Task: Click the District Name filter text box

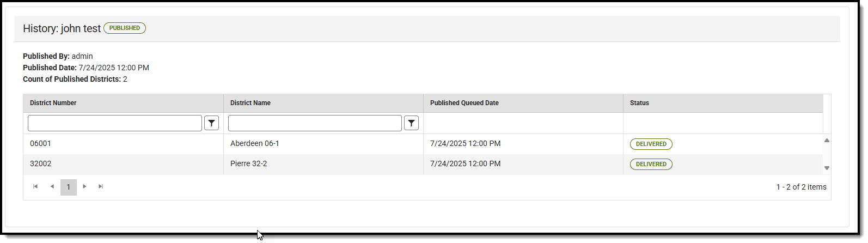Action: 315,123
